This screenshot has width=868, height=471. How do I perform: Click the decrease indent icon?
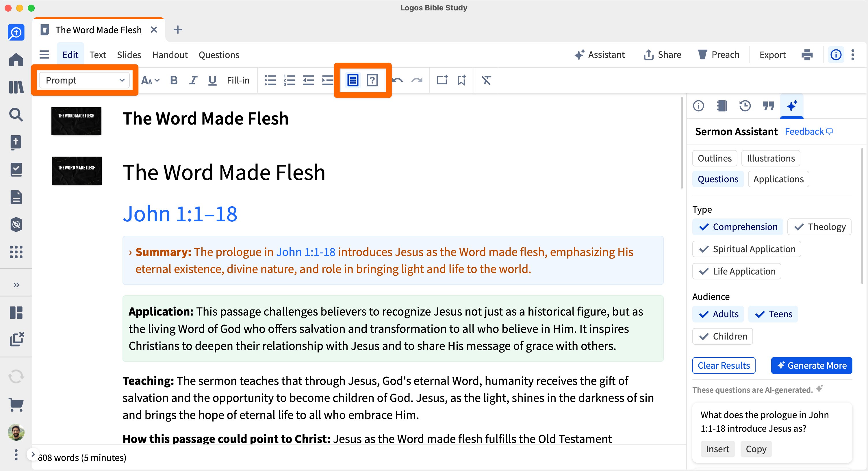pyautogui.click(x=308, y=80)
